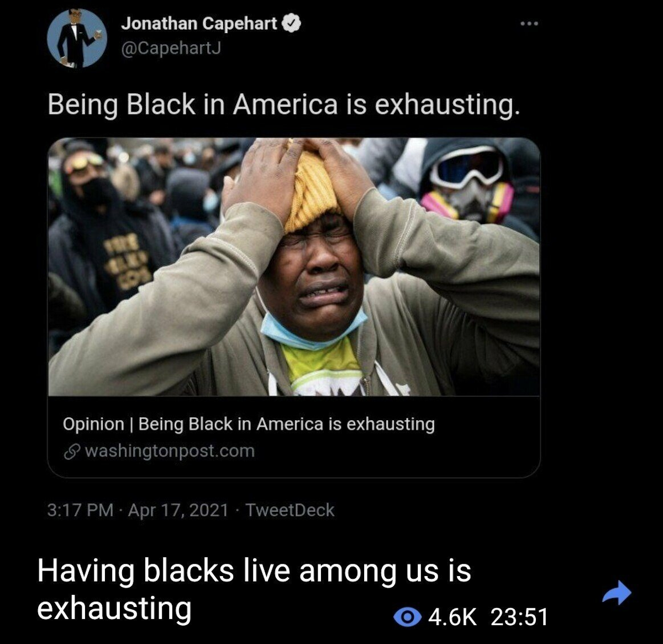Click the 4.6K view count
This screenshot has height=644, width=663.
[x=452, y=617]
